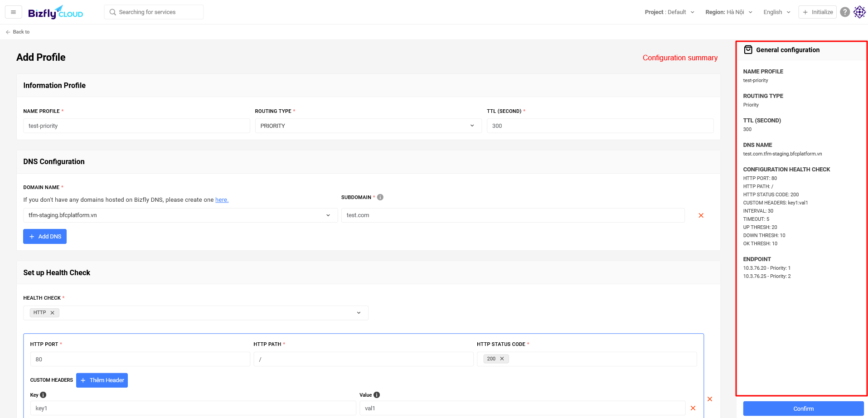Delete the key1 custom header row
The height and width of the screenshot is (418, 868).
(693, 408)
